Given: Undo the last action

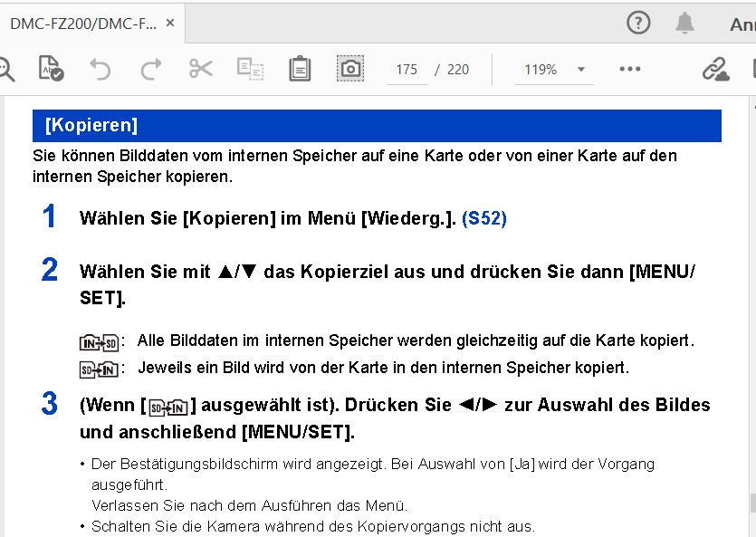Looking at the screenshot, I should (x=100, y=69).
